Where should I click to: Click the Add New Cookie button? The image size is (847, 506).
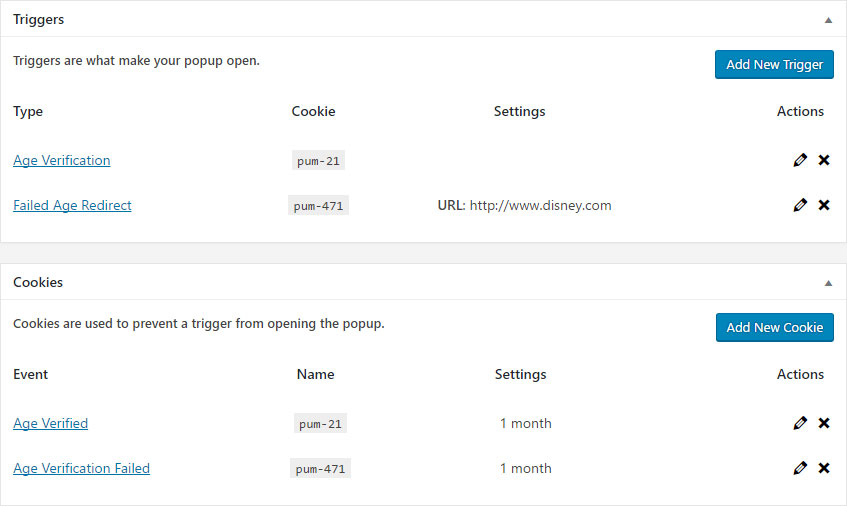click(775, 327)
